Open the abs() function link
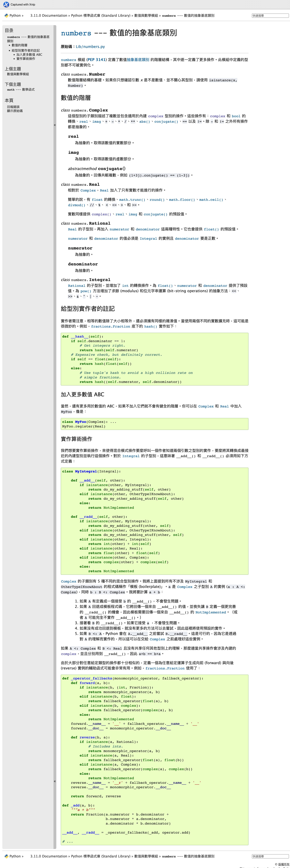This screenshot has height=868, width=290. pyautogui.click(x=145, y=122)
